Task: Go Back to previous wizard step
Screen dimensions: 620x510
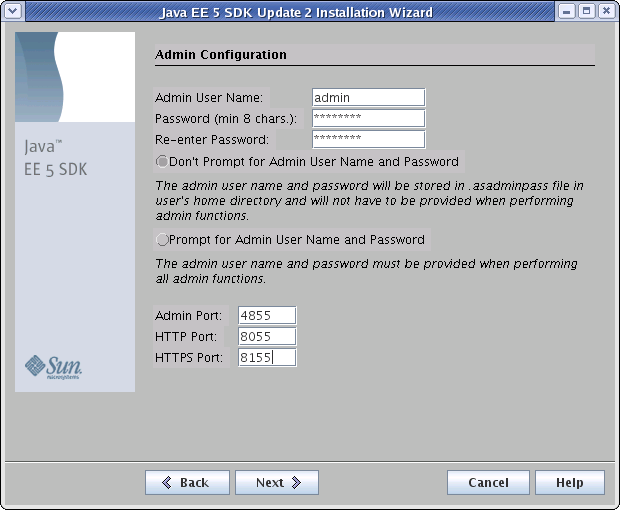Action: click(x=187, y=482)
